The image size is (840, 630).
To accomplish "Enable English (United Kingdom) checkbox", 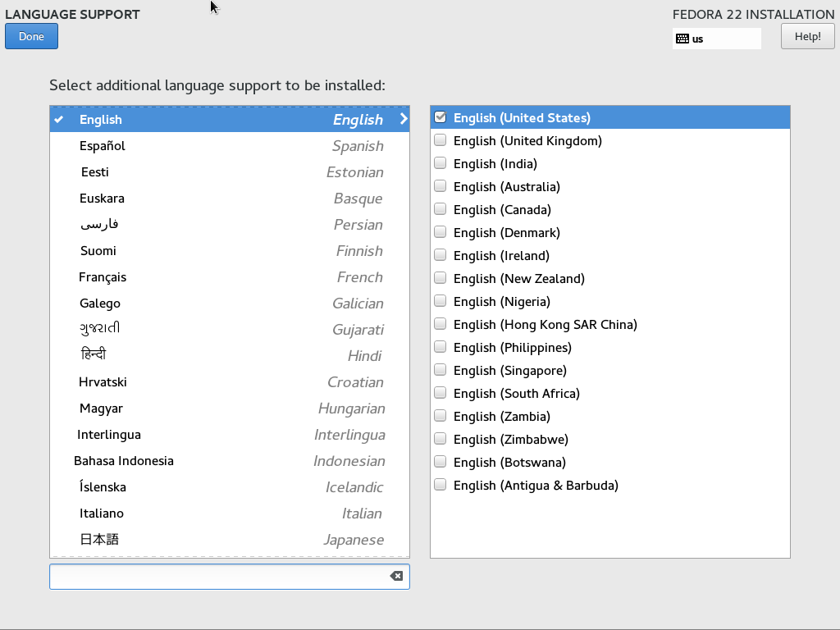I will tap(441, 140).
